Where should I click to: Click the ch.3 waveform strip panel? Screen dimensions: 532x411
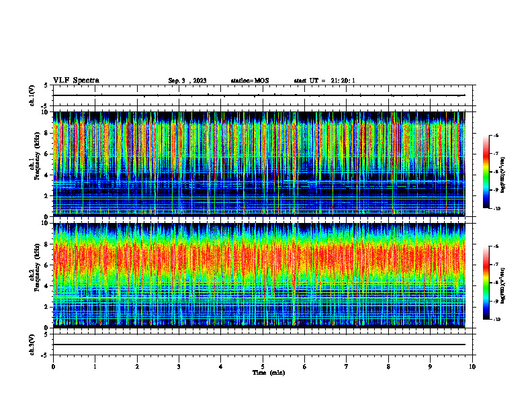click(x=263, y=345)
